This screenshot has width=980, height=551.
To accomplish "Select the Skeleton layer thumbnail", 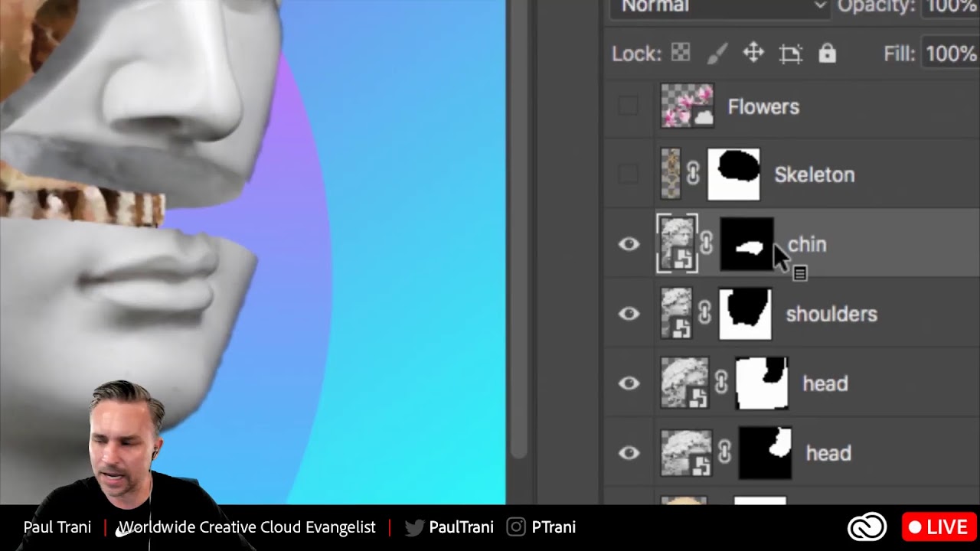I will tap(671, 174).
